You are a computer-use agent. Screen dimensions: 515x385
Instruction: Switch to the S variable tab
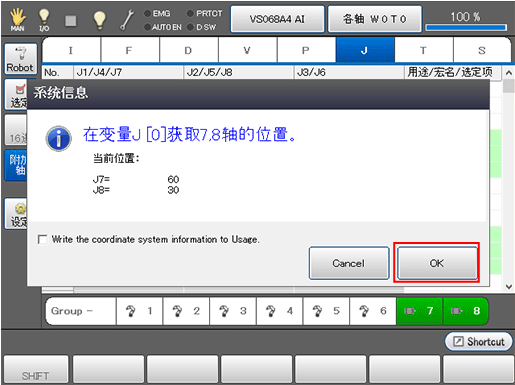[x=482, y=50]
